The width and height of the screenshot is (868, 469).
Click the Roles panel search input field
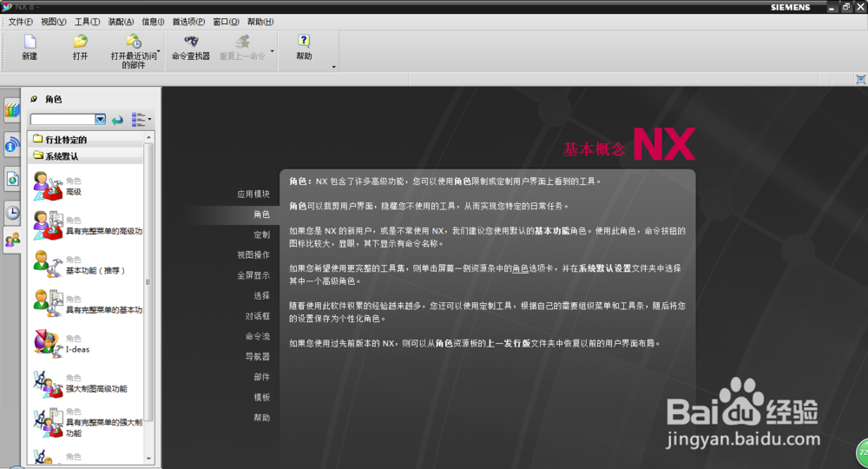[x=62, y=119]
